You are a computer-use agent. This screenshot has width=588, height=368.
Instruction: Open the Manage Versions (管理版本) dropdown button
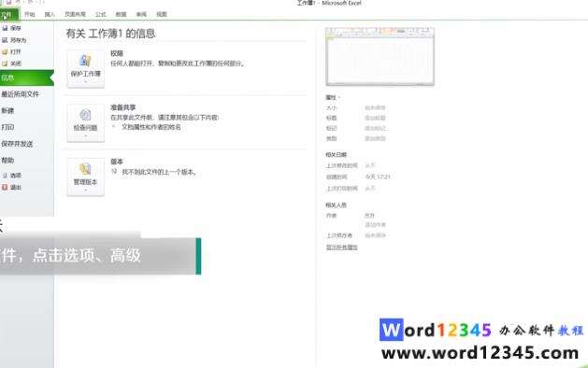pos(85,177)
